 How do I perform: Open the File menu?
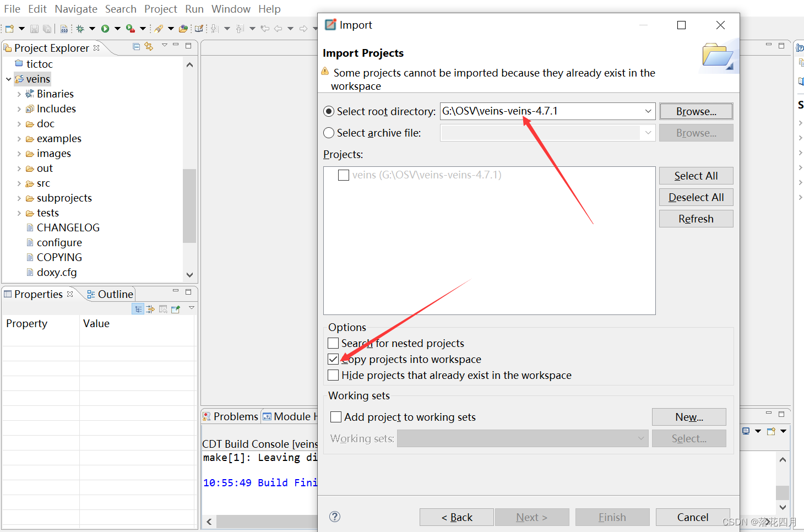[x=12, y=9]
